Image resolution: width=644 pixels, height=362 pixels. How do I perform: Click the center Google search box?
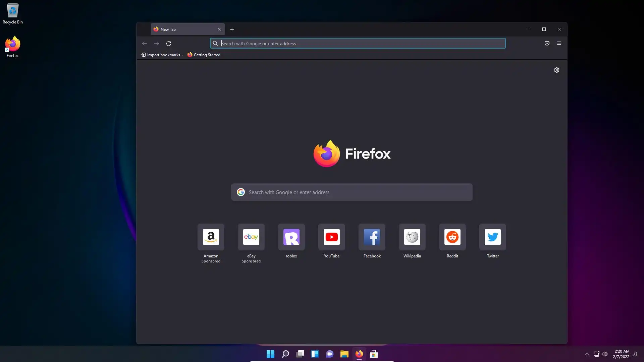[352, 192]
